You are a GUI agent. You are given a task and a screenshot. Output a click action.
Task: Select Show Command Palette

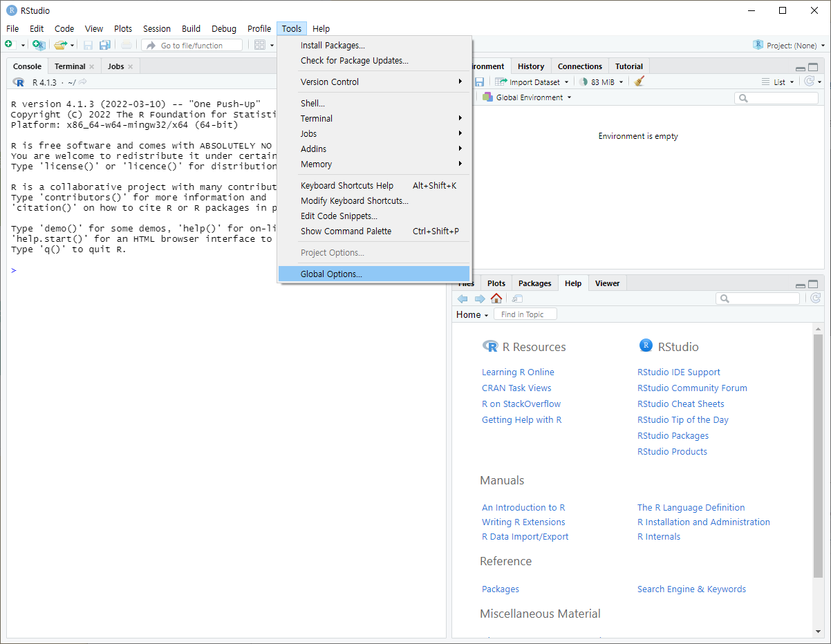coord(374,231)
